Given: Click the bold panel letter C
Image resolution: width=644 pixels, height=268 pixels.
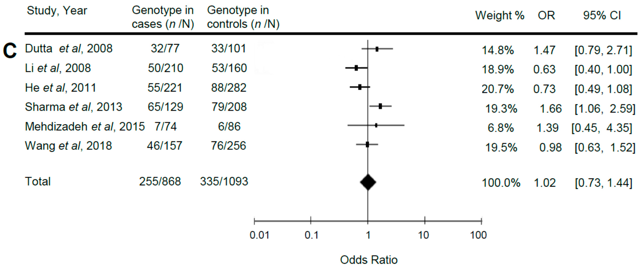Looking at the screenshot, I should [10, 51].
